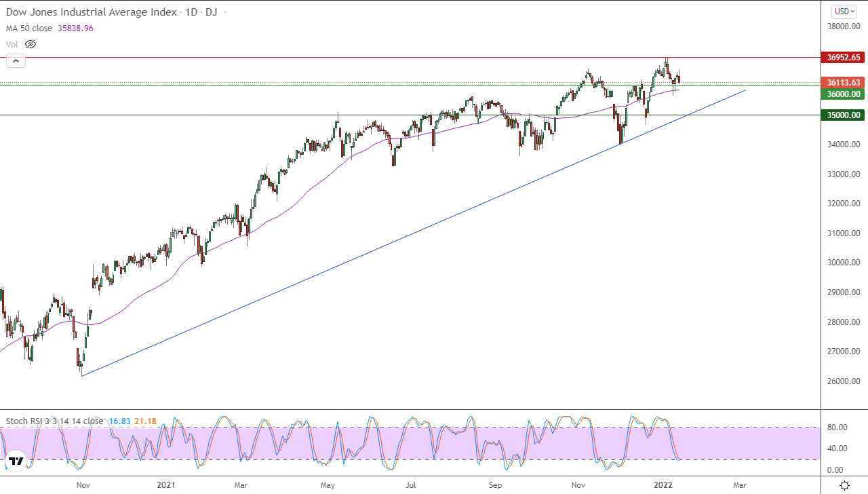Click the 29000.00 price scale label

[x=844, y=292]
